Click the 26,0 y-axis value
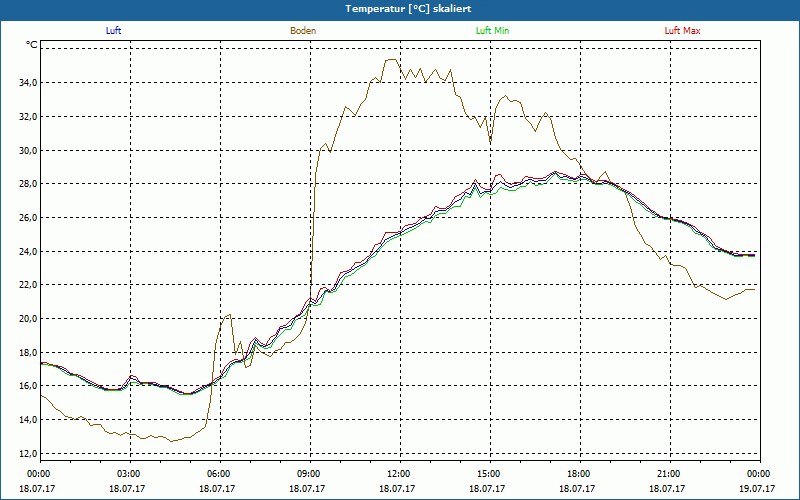Image resolution: width=800 pixels, height=500 pixels. point(29,217)
